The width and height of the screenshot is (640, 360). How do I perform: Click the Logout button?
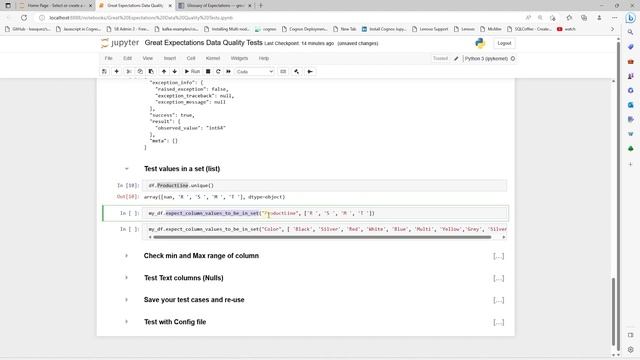[504, 43]
